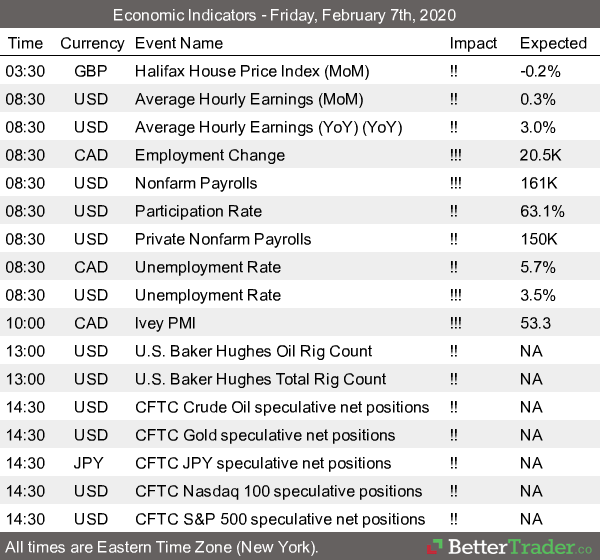Image resolution: width=600 pixels, height=560 pixels.
Task: Select the Average Hourly Earnings (MoM) event
Action: (x=248, y=99)
